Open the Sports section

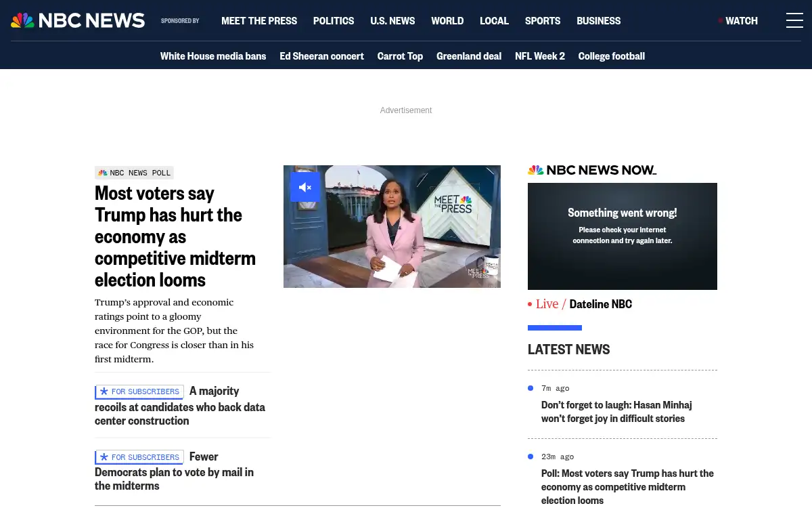(x=543, y=21)
